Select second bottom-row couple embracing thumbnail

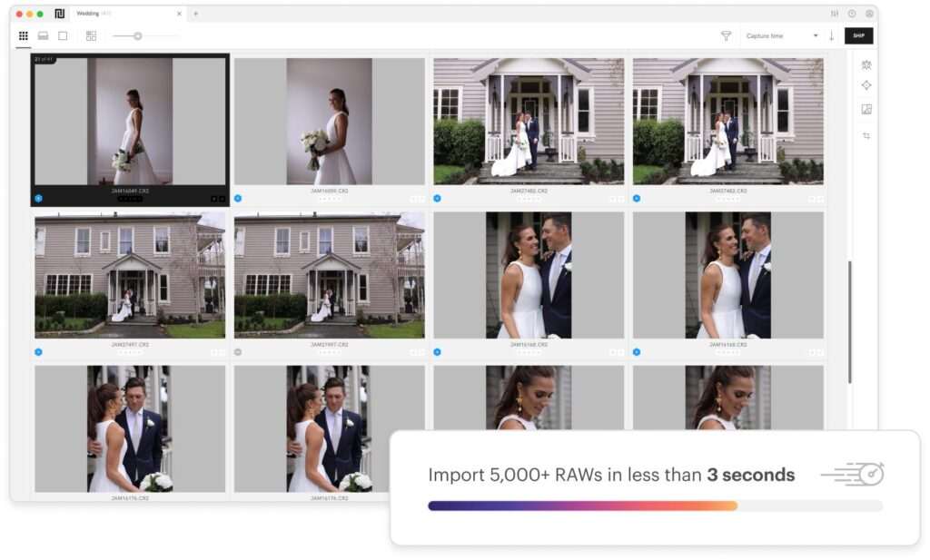(x=329, y=429)
